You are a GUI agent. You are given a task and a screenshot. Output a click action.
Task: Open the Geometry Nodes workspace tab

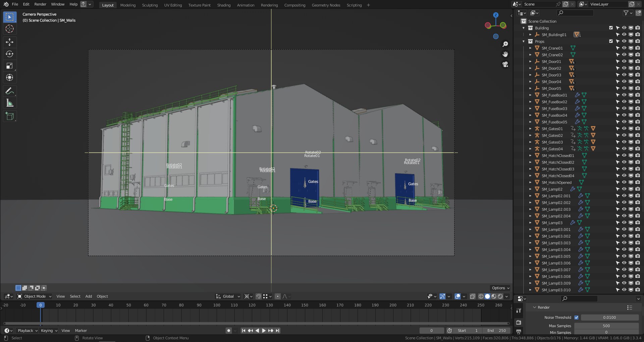tap(326, 5)
